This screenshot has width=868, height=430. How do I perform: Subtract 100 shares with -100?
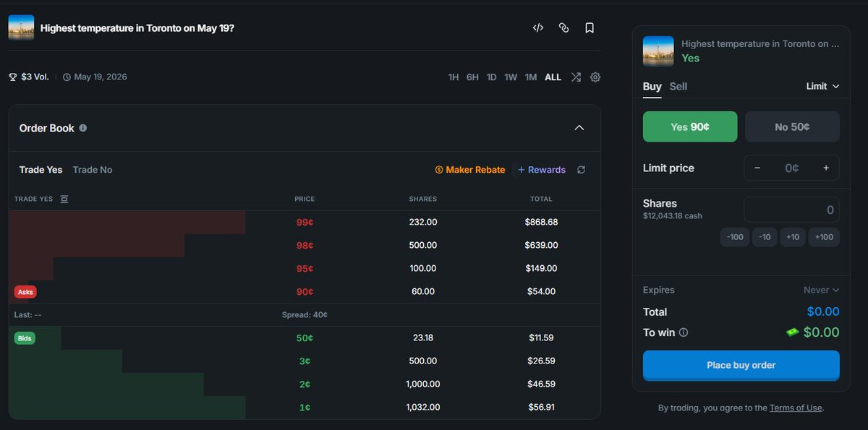point(735,237)
